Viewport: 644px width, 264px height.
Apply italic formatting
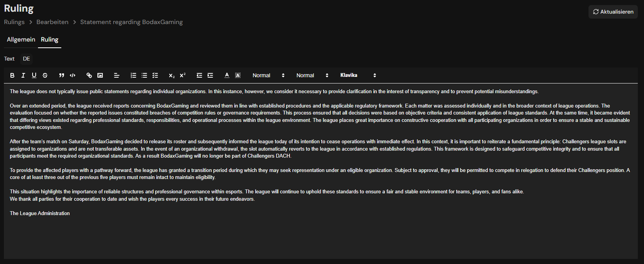[x=23, y=75]
